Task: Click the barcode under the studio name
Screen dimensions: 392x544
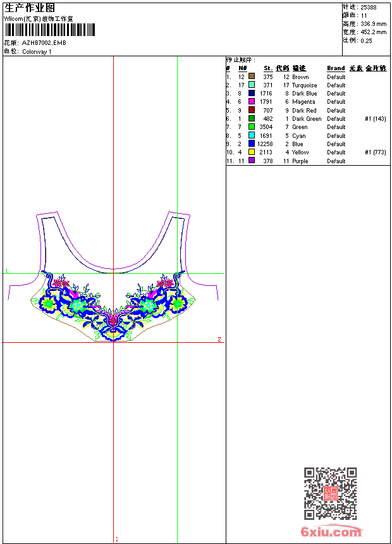Action: pos(50,30)
